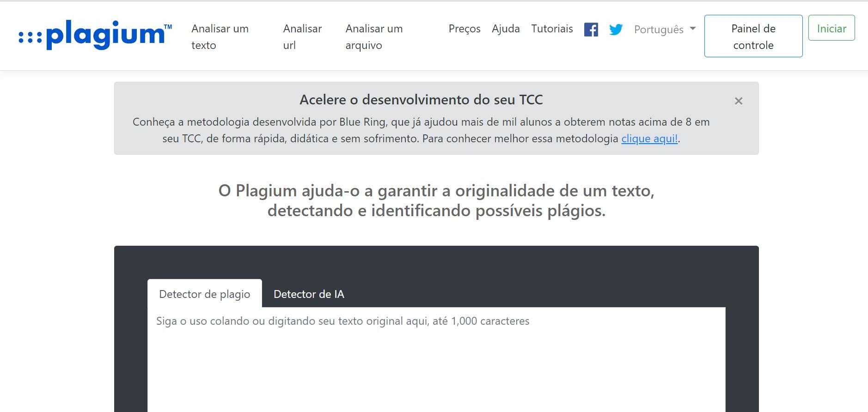
Task: Click the Painel de controle button
Action: tap(753, 36)
